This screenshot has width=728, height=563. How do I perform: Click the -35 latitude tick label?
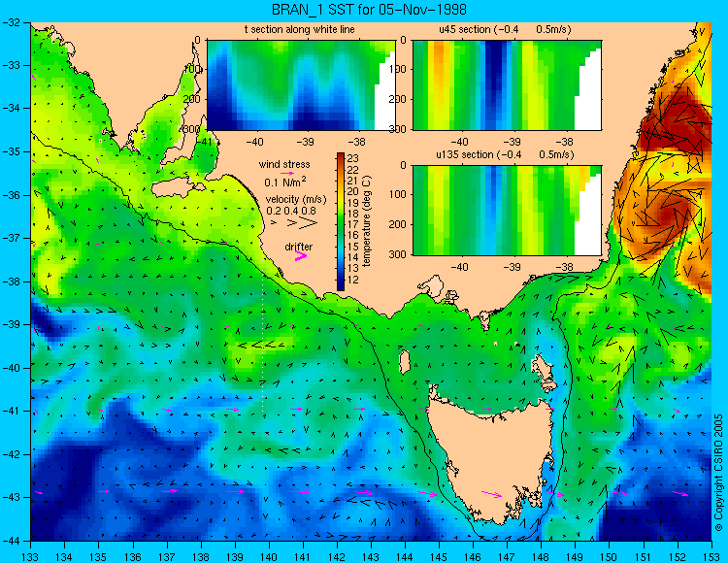[x=12, y=151]
